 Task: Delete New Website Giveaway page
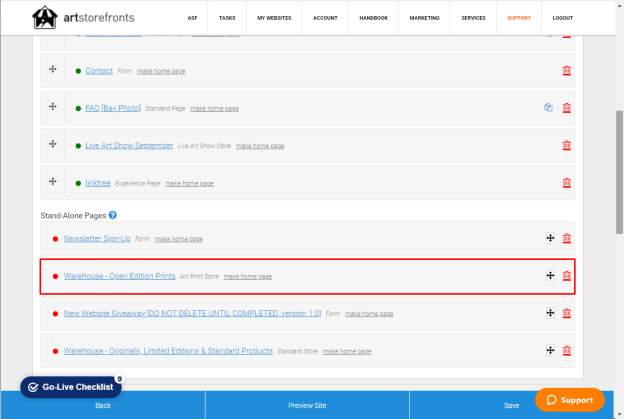pos(567,313)
